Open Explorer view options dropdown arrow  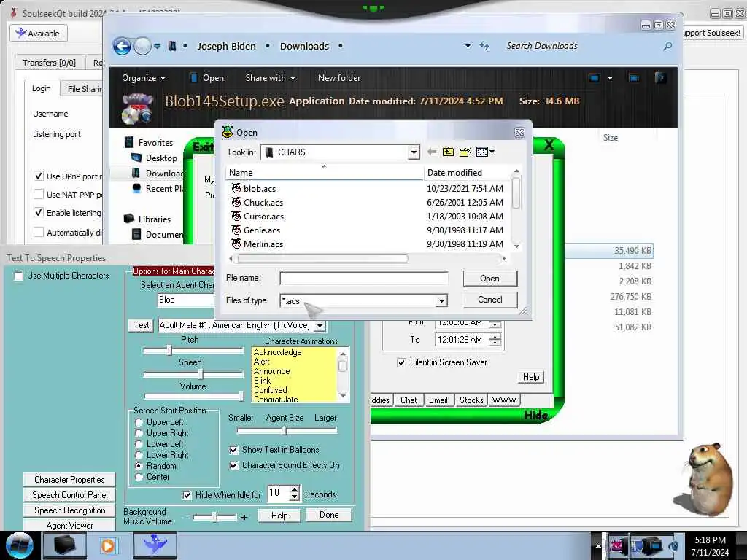tap(610, 77)
